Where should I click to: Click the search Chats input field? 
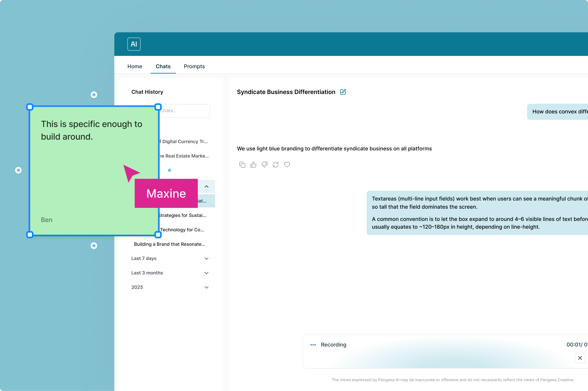tap(185, 111)
